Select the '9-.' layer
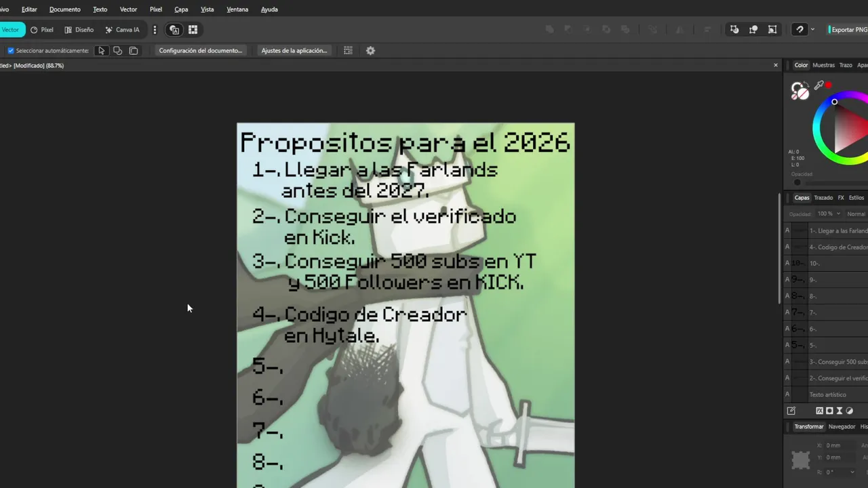 tap(826, 279)
